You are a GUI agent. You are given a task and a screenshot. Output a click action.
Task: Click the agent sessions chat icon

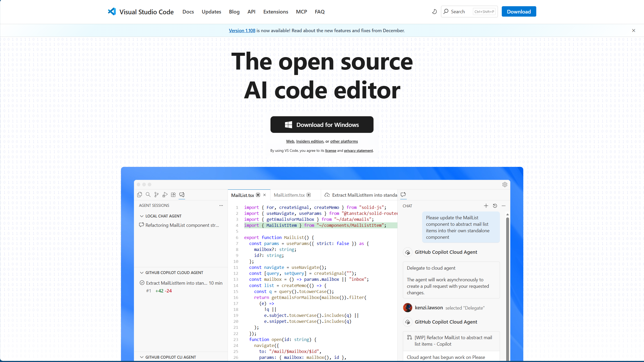tap(182, 195)
